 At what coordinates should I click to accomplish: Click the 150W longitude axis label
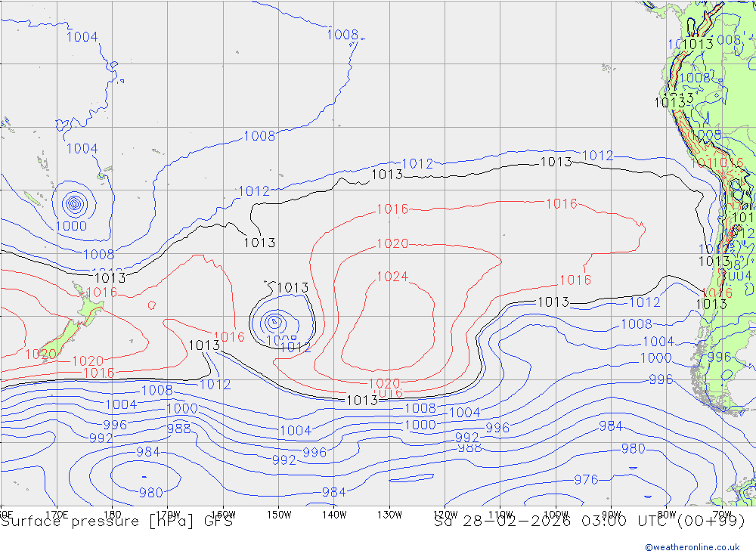click(x=279, y=515)
